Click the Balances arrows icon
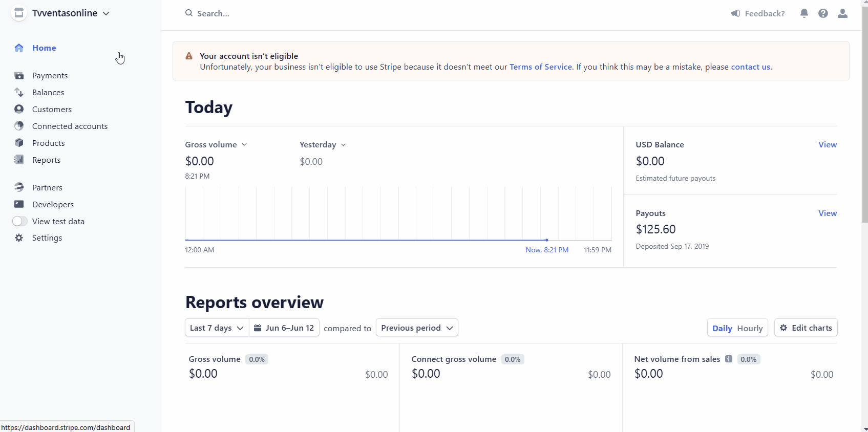Screen dimensions: 868x432 coord(19,93)
